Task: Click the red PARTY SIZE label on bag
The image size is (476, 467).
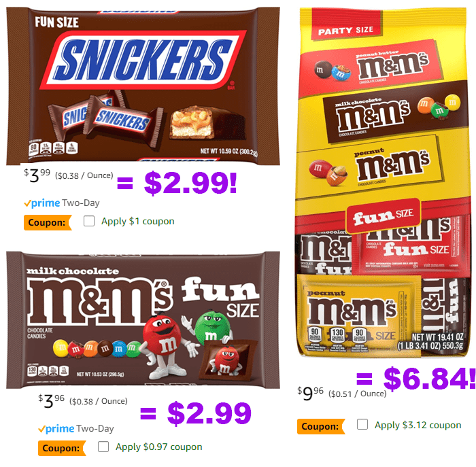Action: pyautogui.click(x=345, y=31)
